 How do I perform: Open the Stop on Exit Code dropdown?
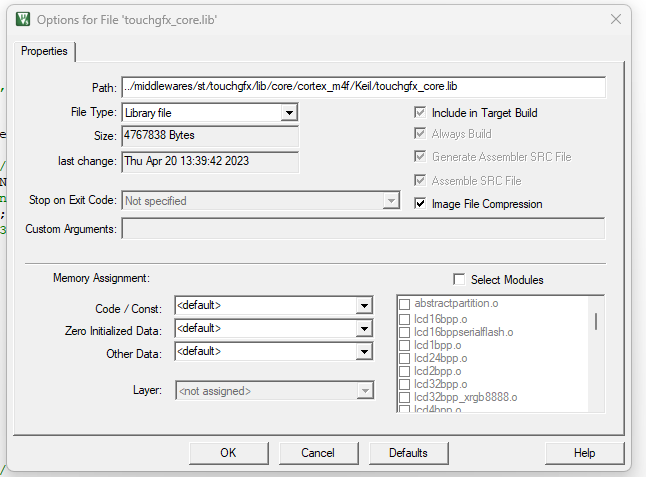[x=391, y=201]
